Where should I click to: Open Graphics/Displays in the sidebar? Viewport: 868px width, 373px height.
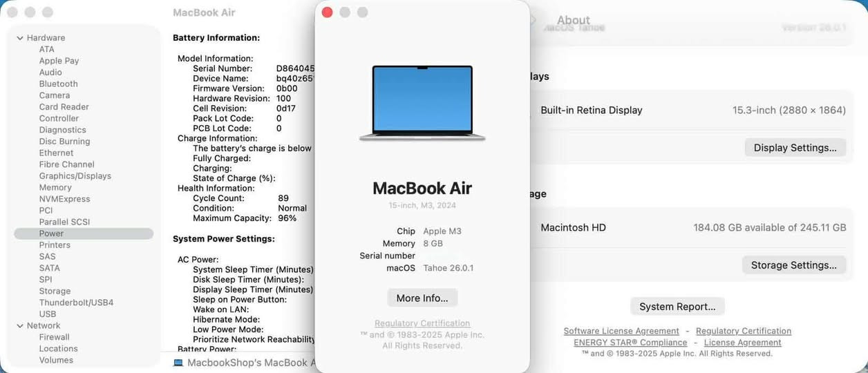click(75, 176)
